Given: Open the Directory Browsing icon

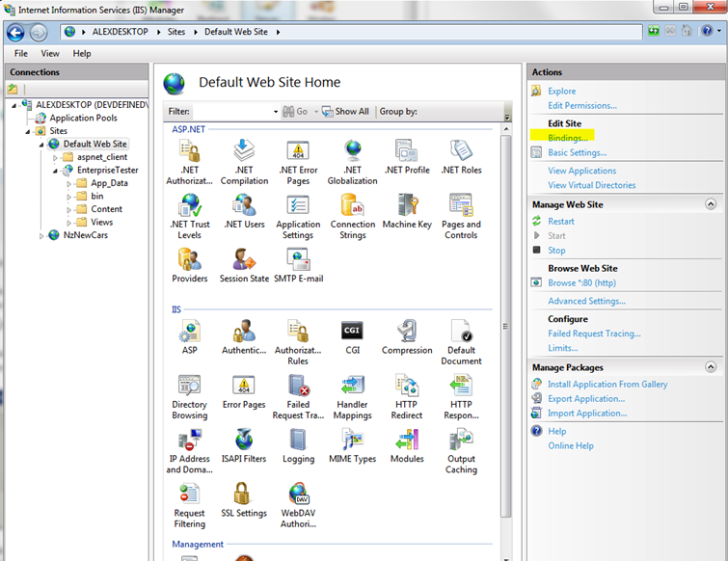Looking at the screenshot, I should pyautogui.click(x=189, y=394).
